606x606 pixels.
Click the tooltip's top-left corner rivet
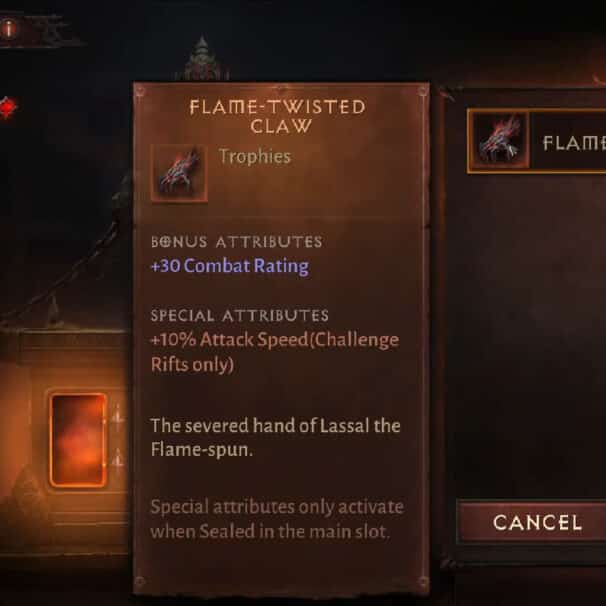[x=140, y=91]
